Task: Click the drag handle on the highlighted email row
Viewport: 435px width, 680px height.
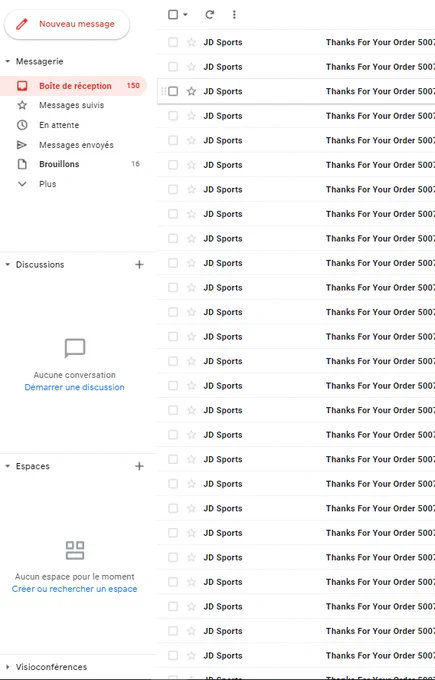Action: [x=164, y=91]
